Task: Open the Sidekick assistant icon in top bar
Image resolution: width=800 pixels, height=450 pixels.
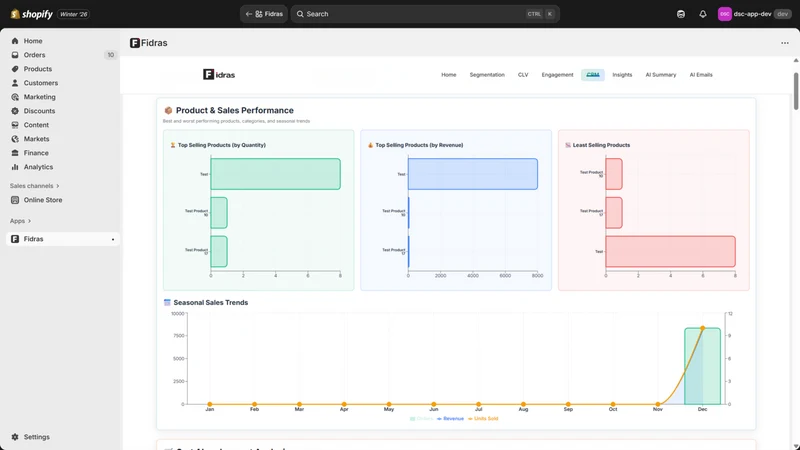Action: [x=681, y=14]
